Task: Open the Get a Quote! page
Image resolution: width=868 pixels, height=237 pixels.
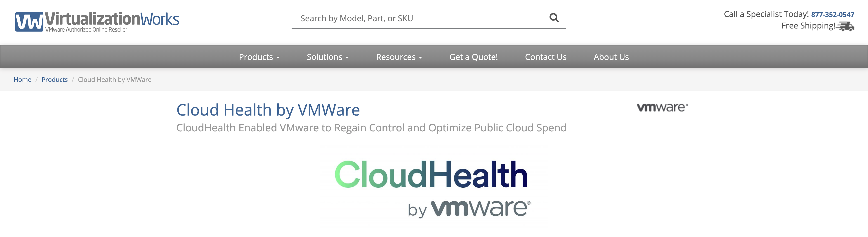Action: 473,57
